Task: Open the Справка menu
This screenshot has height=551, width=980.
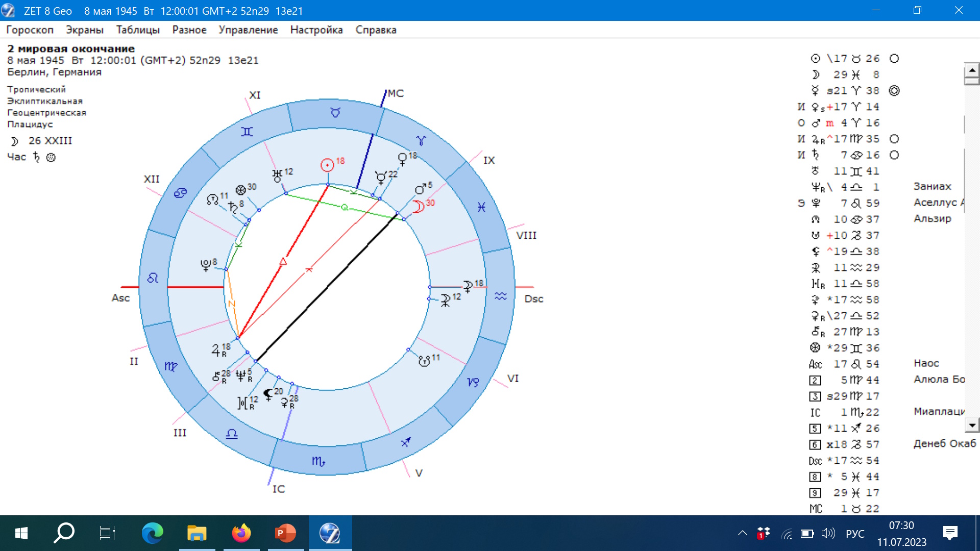Action: (x=376, y=30)
